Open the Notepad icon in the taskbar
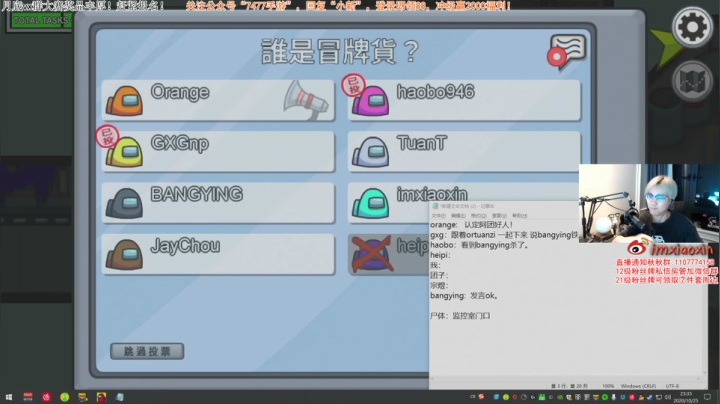Viewport: 720px width, 404px height. [x=119, y=397]
